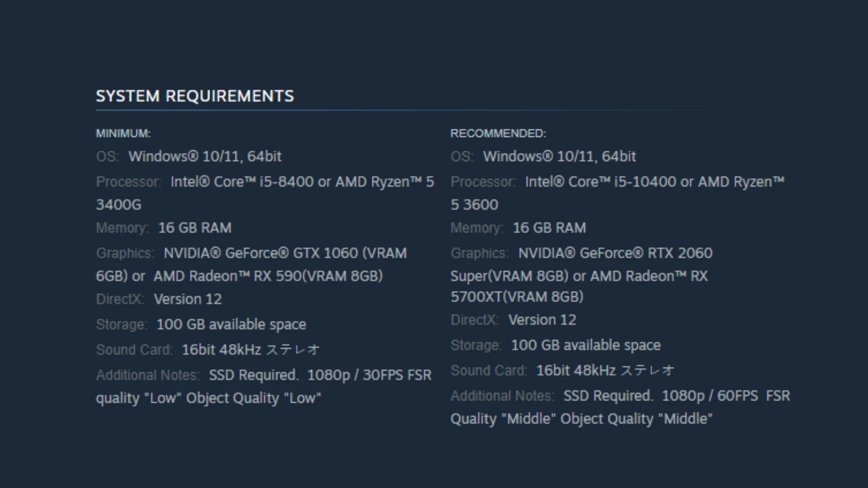Click the SYSTEM REQUIREMENTS heading

(x=195, y=96)
